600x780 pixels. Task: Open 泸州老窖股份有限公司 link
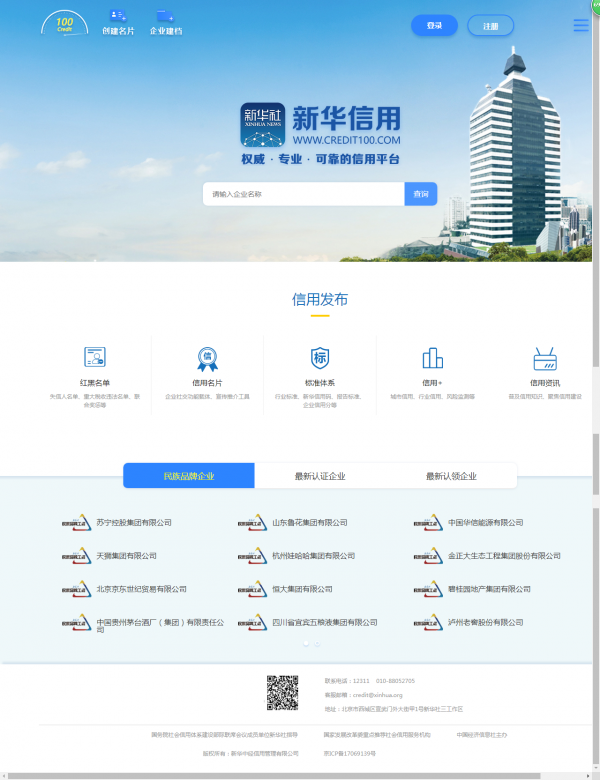(486, 622)
